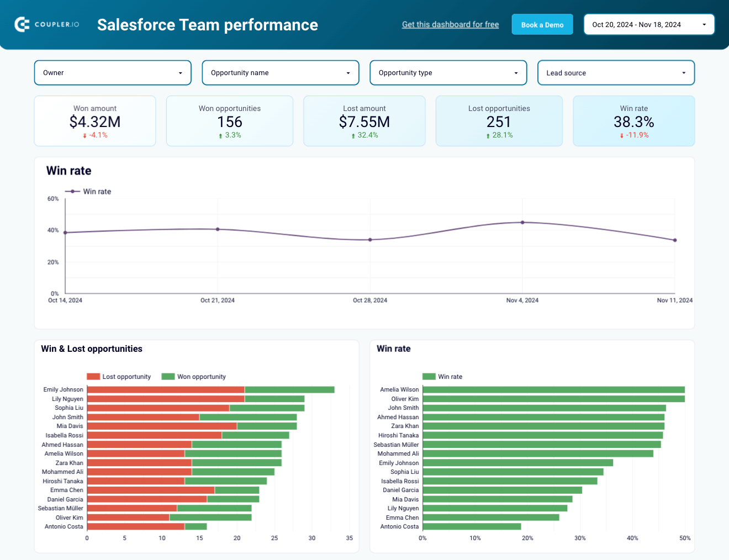Click the Lost opportunities 251 value

point(499,121)
